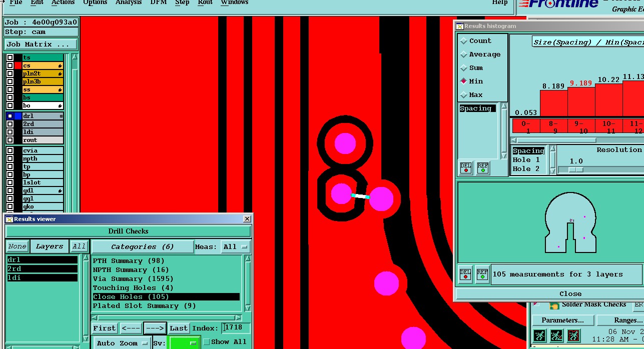Open the Meas: All dropdown
The width and height of the screenshot is (644, 349).
(236, 246)
